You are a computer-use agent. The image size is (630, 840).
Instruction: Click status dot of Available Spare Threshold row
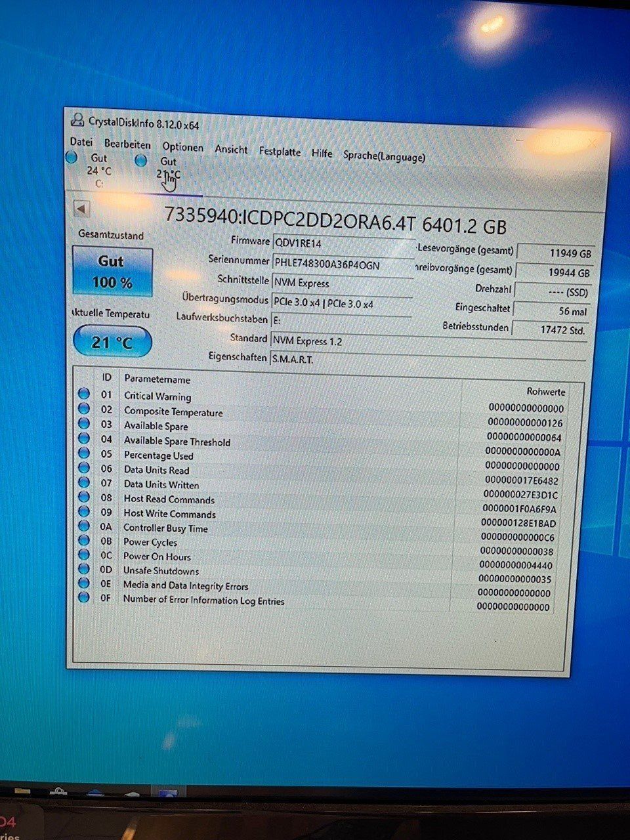[84, 438]
